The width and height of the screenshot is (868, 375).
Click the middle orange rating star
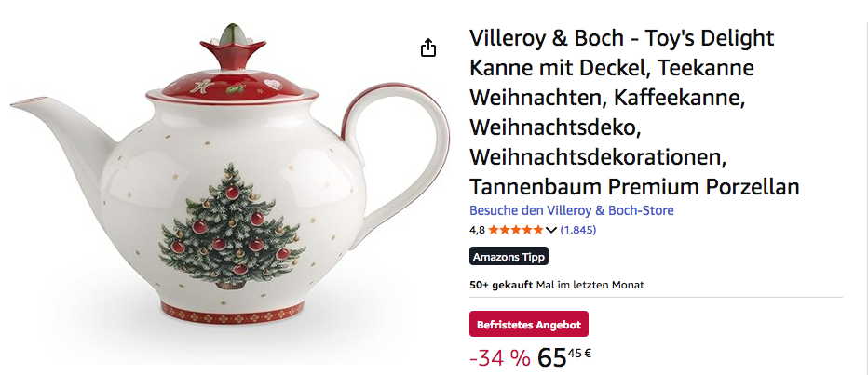click(x=516, y=230)
